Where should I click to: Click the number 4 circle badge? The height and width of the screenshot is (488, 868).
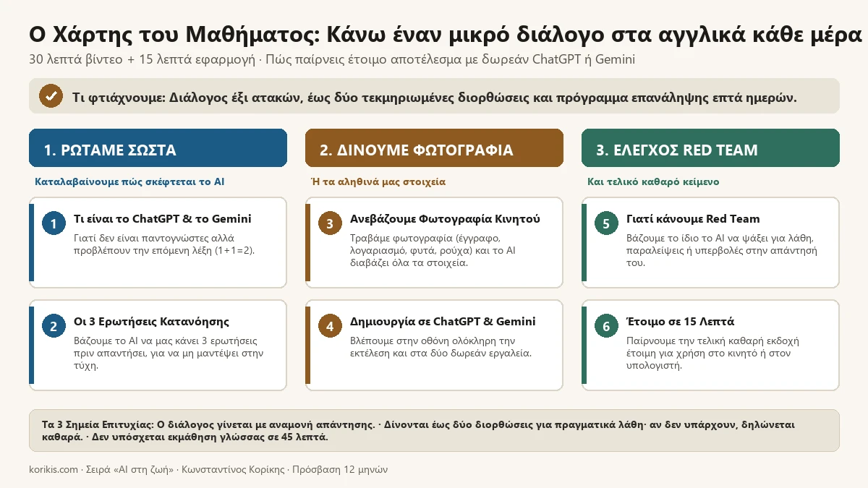coord(330,326)
